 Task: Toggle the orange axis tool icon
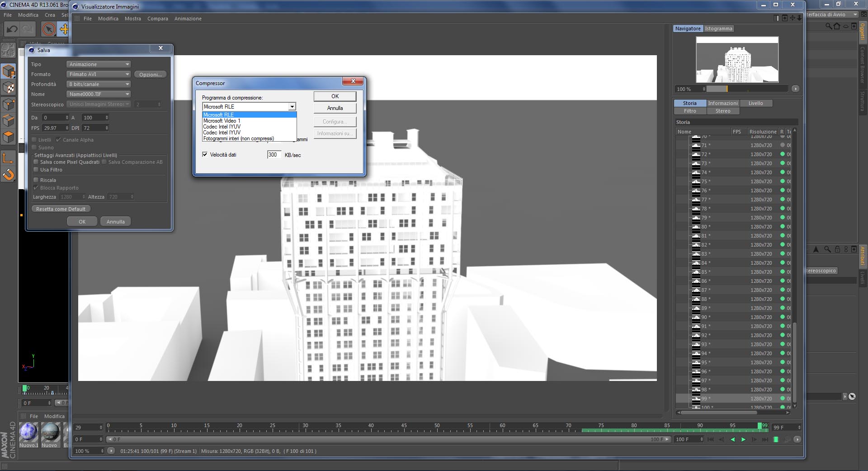(x=9, y=158)
